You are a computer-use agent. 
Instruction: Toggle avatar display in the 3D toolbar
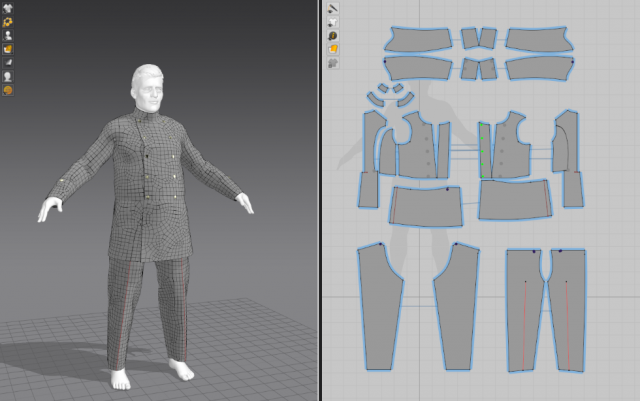click(x=8, y=35)
